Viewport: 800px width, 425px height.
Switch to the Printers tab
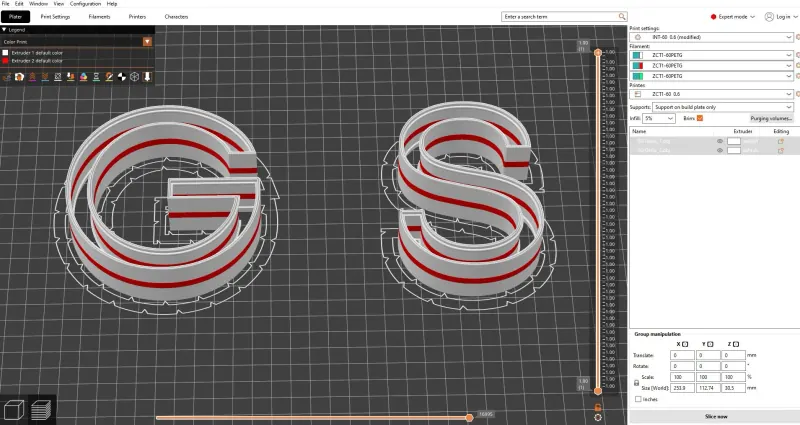tap(137, 17)
